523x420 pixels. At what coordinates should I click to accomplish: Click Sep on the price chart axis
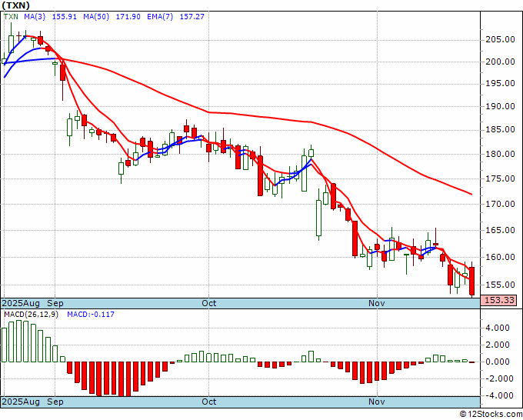coord(55,303)
